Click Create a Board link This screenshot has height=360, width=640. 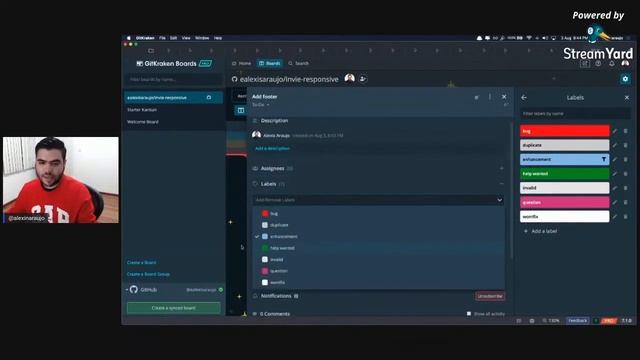(x=142, y=262)
